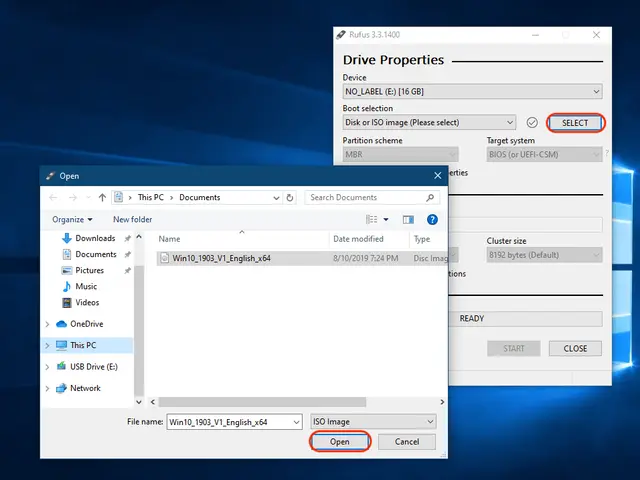Expand the This PC tree node
This screenshot has height=480, width=640.
[47, 346]
